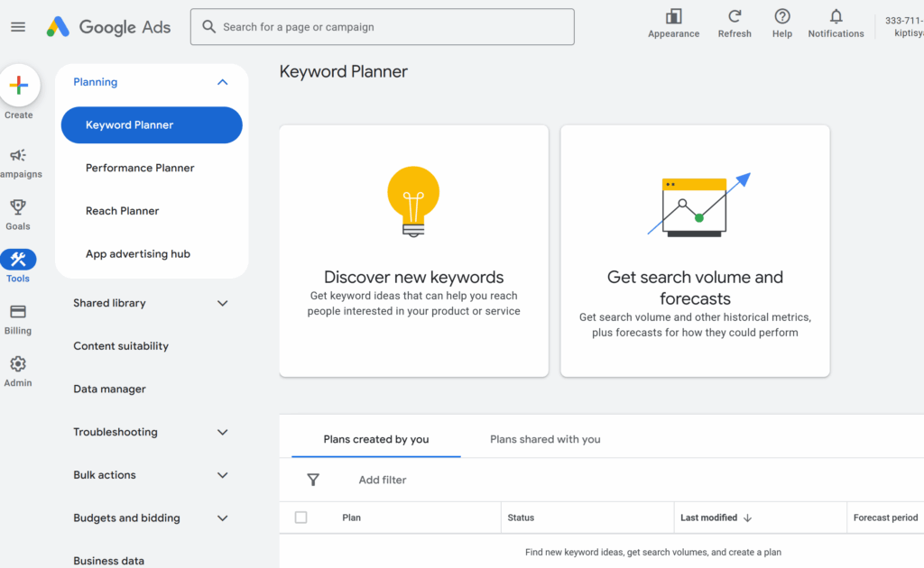This screenshot has width=924, height=568.
Task: Open Data manager page
Action: click(x=109, y=389)
